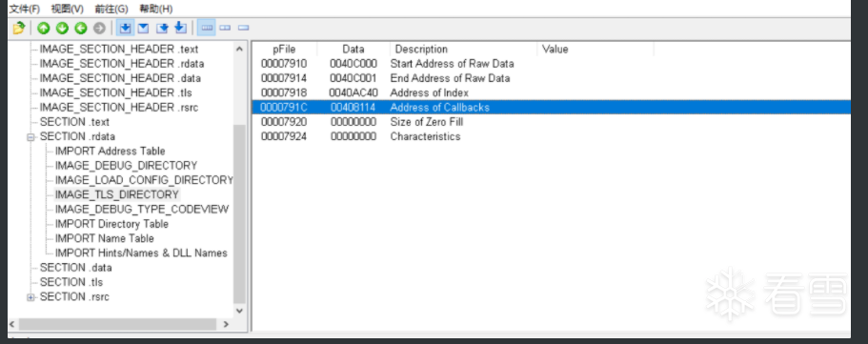Click data value 0040C001

353,78
